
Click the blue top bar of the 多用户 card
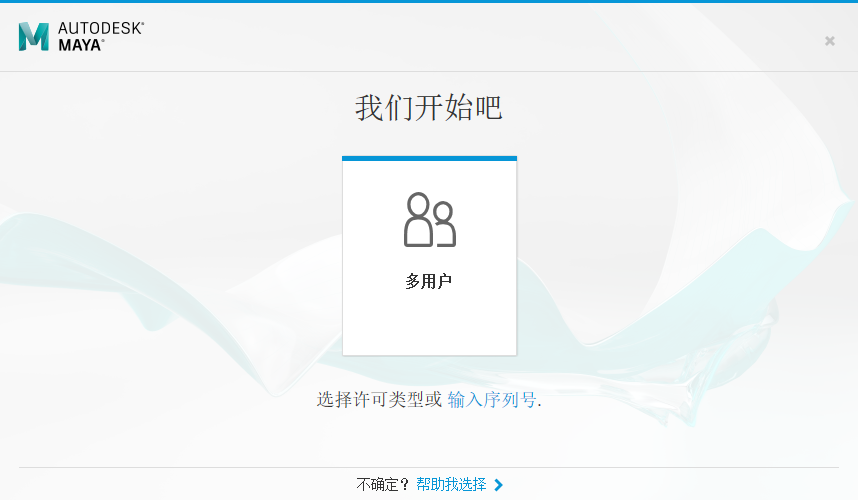pos(429,158)
